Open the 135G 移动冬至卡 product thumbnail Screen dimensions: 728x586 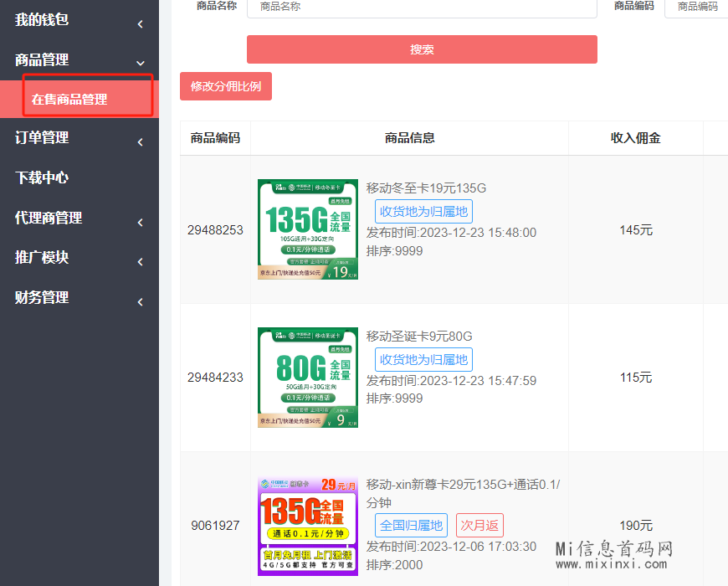(x=308, y=229)
